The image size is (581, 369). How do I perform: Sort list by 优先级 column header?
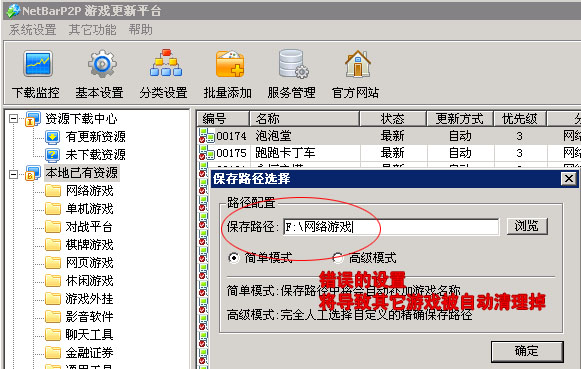[520, 119]
